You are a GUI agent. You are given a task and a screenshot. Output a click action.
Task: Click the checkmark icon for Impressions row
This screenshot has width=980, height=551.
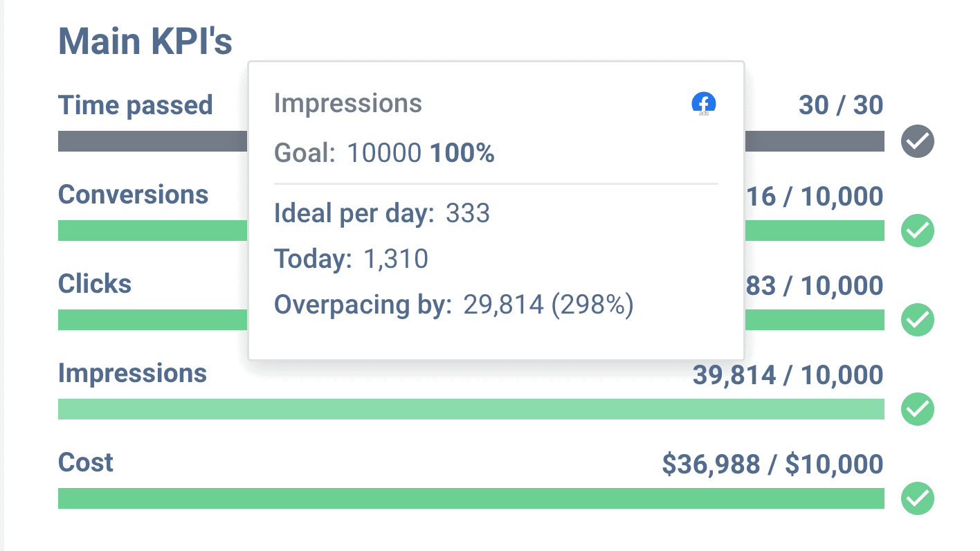(916, 410)
